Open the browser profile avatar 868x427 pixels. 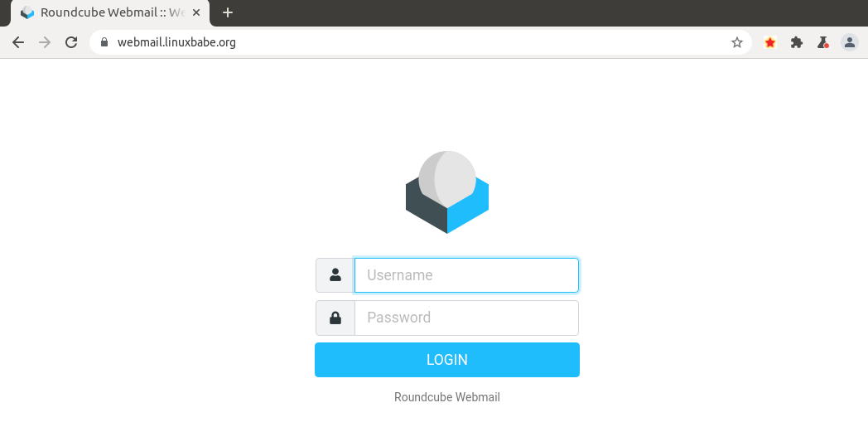click(x=850, y=42)
